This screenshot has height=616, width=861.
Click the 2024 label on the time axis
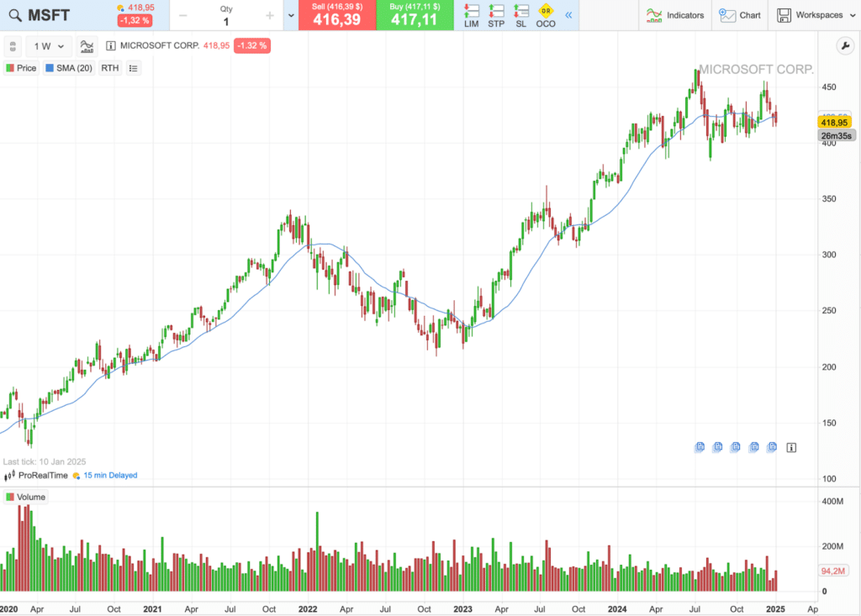(x=617, y=609)
